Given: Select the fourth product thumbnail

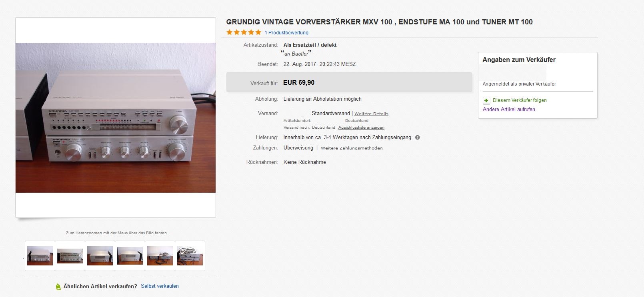Looking at the screenshot, I should (x=130, y=256).
